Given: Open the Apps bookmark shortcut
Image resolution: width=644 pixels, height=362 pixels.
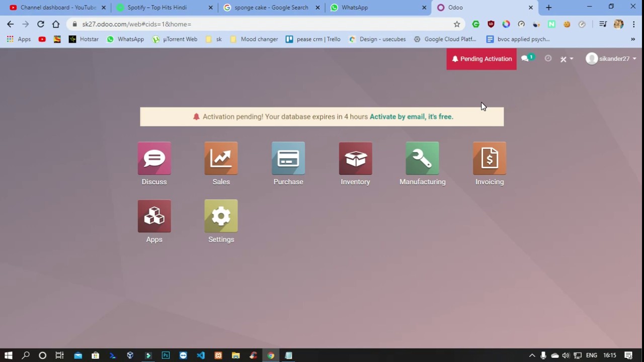Looking at the screenshot, I should [x=19, y=39].
